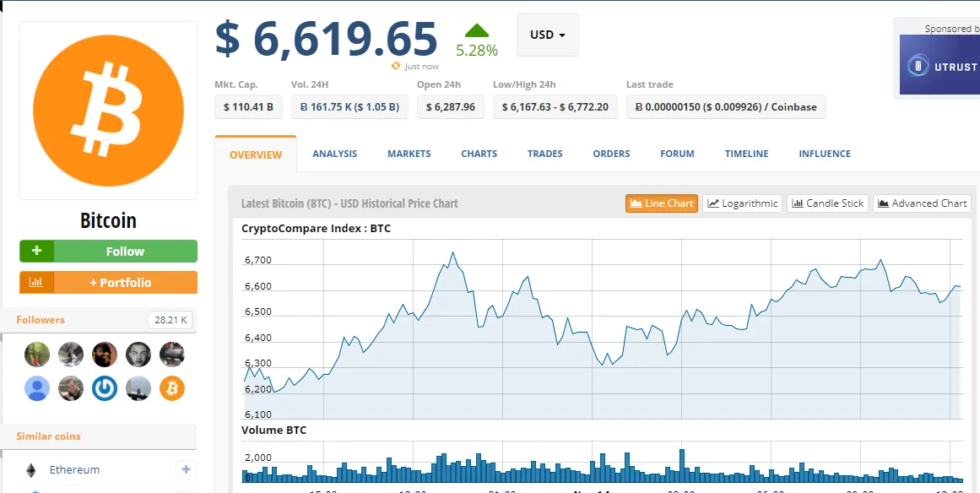Click the Similar coins heading
This screenshot has height=493, width=980.
pos(48,436)
